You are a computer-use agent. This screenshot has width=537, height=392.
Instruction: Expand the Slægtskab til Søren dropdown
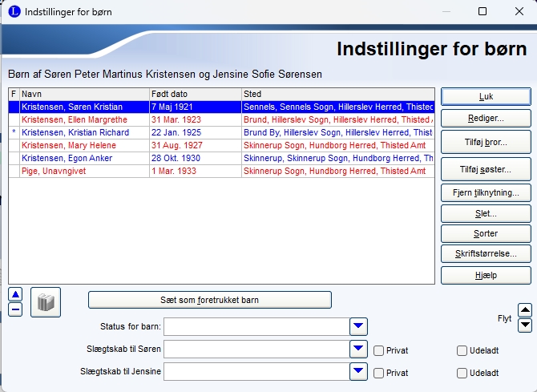click(358, 349)
